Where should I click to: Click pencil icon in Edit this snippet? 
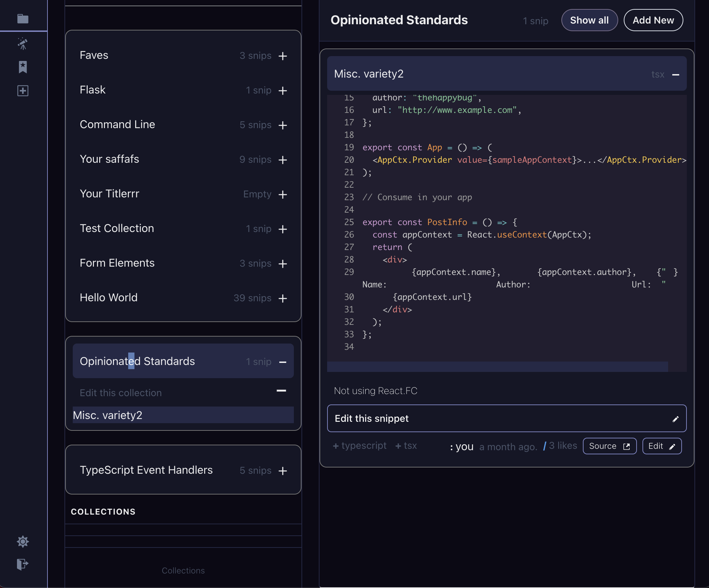tap(675, 419)
